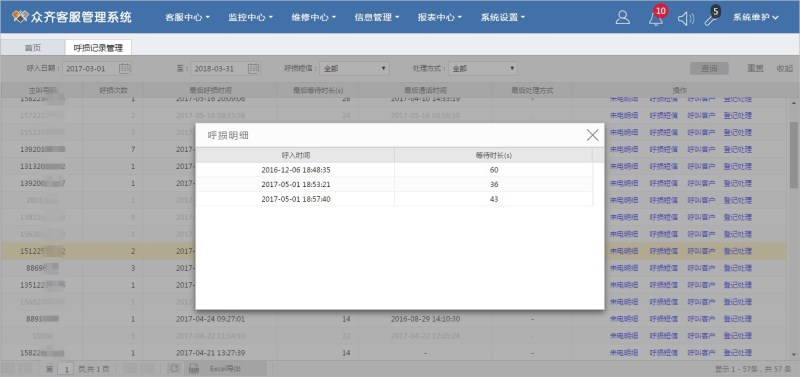The height and width of the screenshot is (377, 800).
Task: Expand the 处理方式 dropdown
Action: (x=483, y=68)
